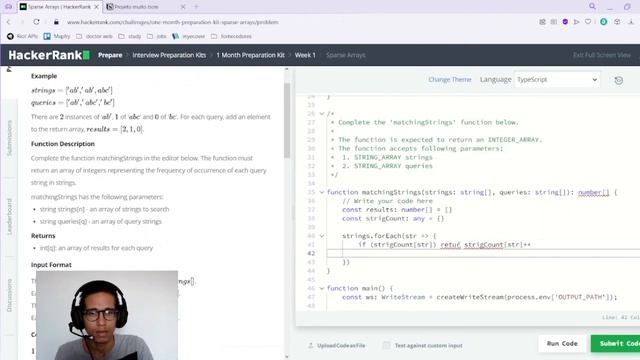Viewport: 640px width, 360px height.
Task: Click the browser address bar URL
Action: tap(172, 22)
